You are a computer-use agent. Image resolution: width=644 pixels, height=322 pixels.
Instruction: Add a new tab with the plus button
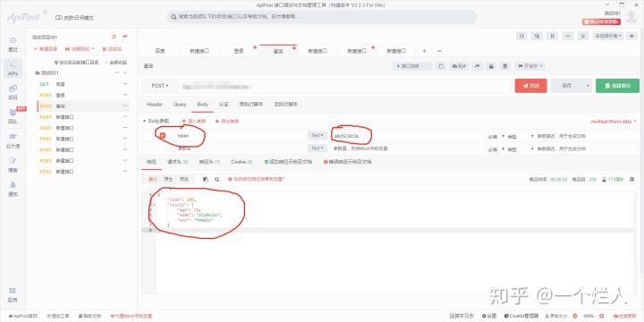(425, 51)
